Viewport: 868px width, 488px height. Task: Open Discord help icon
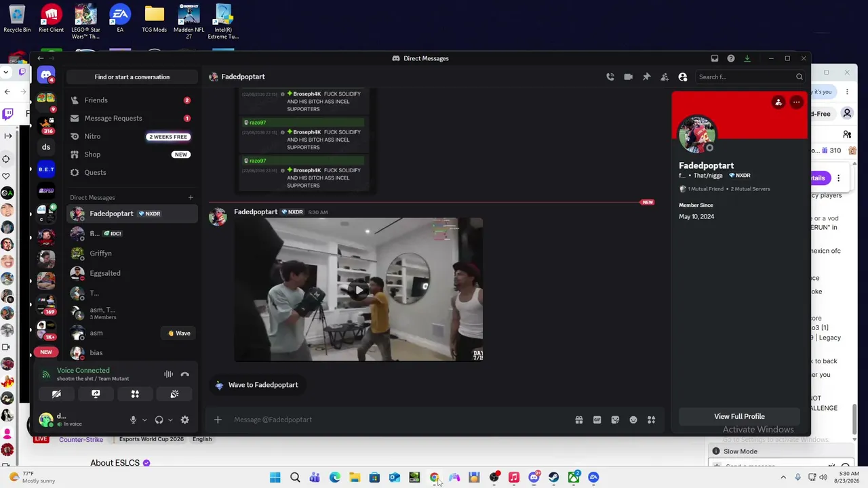pyautogui.click(x=730, y=58)
